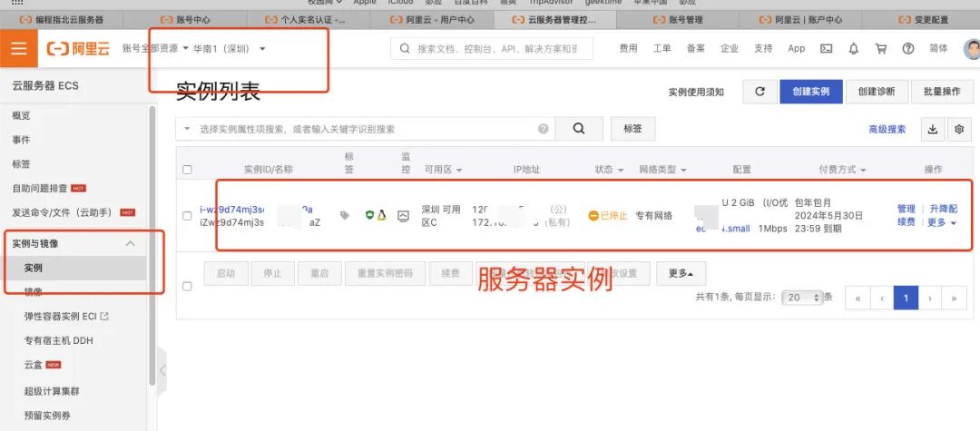
Task: Switch to 账号中心 browser tab
Action: coord(185,19)
